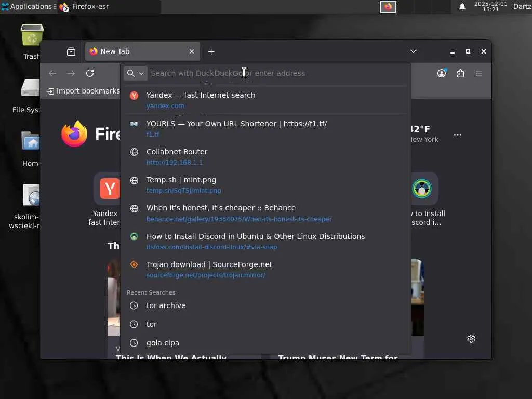
Task: Click clock icon beside 'tor archive'
Action: click(x=134, y=305)
